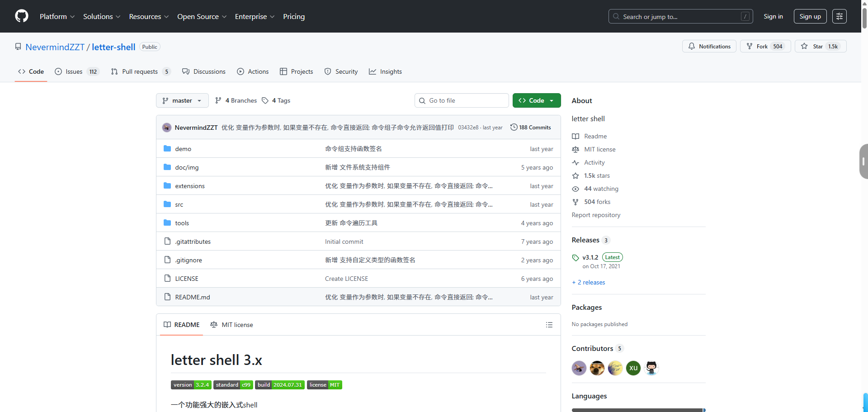Open the latest commit hash 03432e8

coord(468,128)
